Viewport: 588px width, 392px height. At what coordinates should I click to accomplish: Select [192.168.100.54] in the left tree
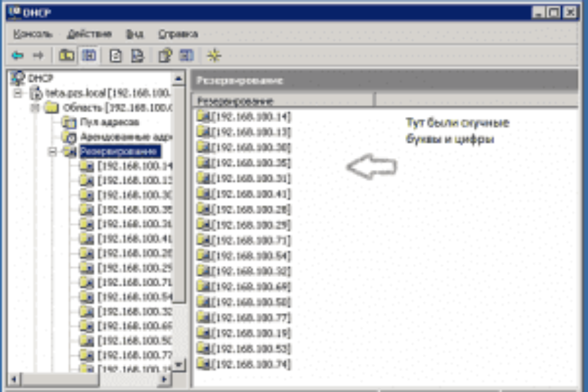[x=135, y=298]
